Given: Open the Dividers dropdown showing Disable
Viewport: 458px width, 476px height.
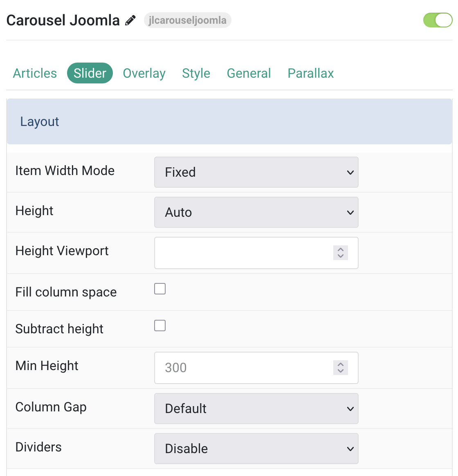Looking at the screenshot, I should (x=256, y=449).
